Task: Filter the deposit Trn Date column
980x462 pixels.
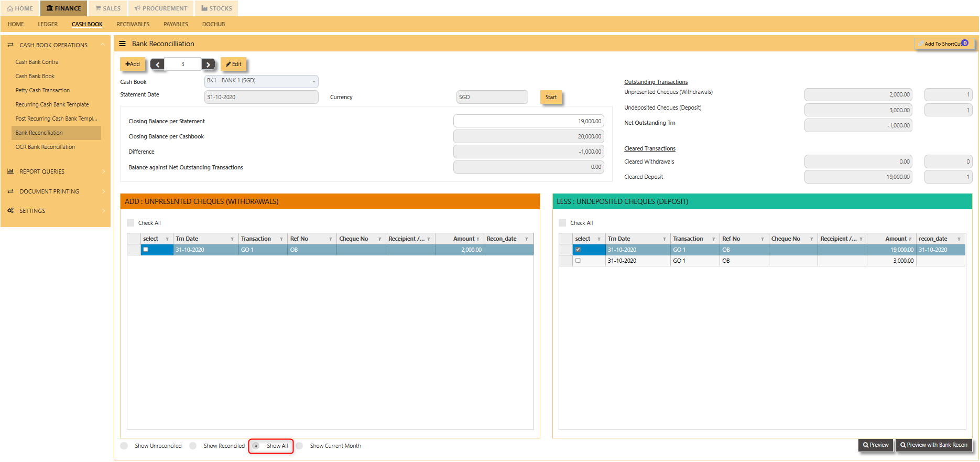Action: tap(665, 239)
